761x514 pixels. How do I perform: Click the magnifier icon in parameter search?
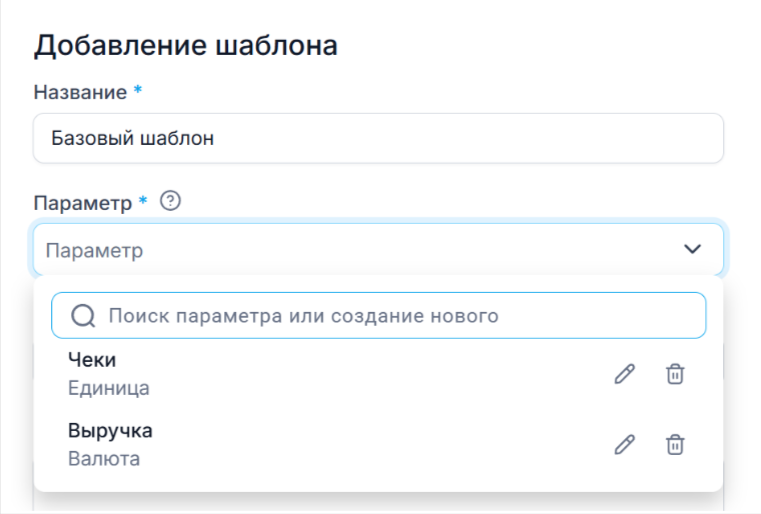coord(82,317)
